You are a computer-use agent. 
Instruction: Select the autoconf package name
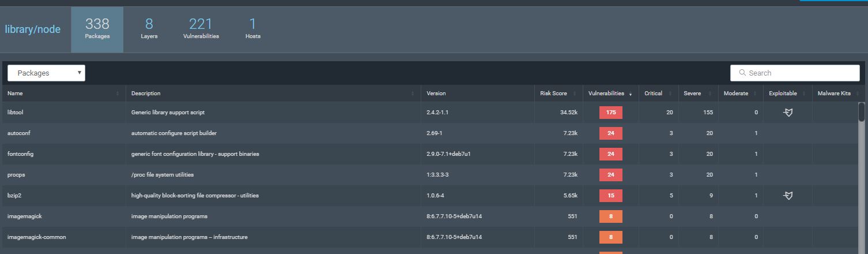coord(19,133)
